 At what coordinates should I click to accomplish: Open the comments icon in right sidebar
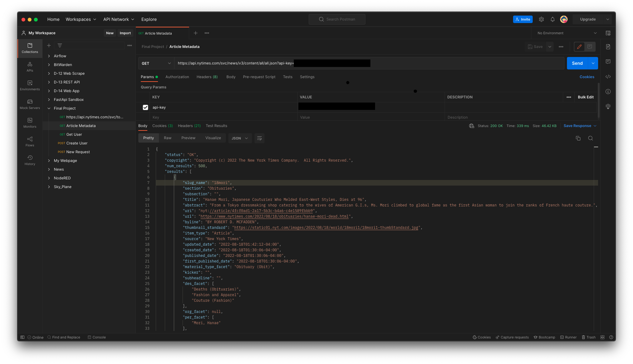pos(608,62)
